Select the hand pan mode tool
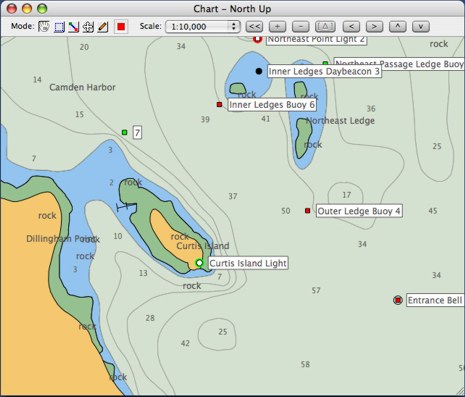 coord(44,27)
